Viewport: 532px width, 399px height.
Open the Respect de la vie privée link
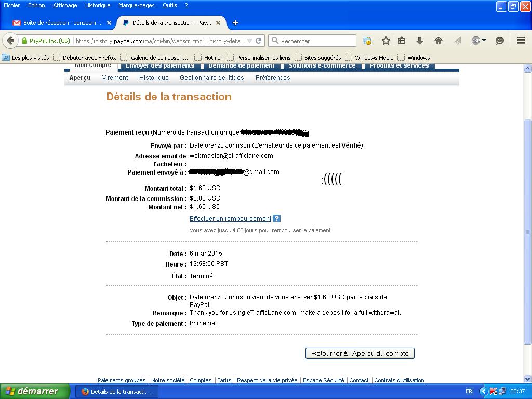tap(267, 381)
